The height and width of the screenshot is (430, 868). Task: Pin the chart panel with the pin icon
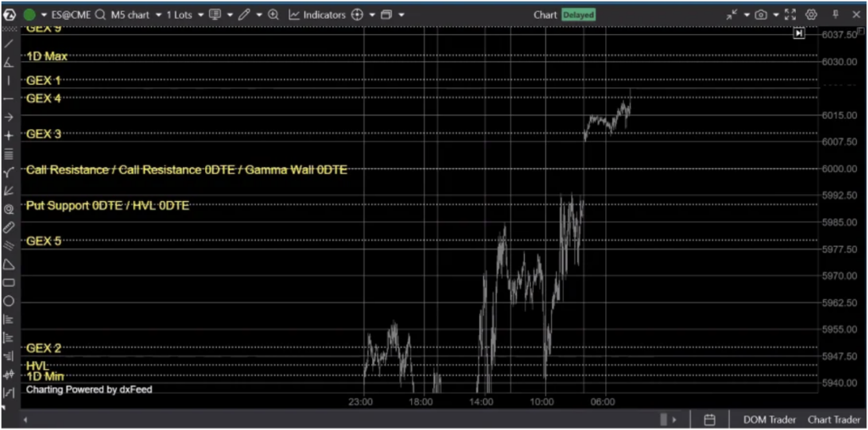tap(836, 15)
